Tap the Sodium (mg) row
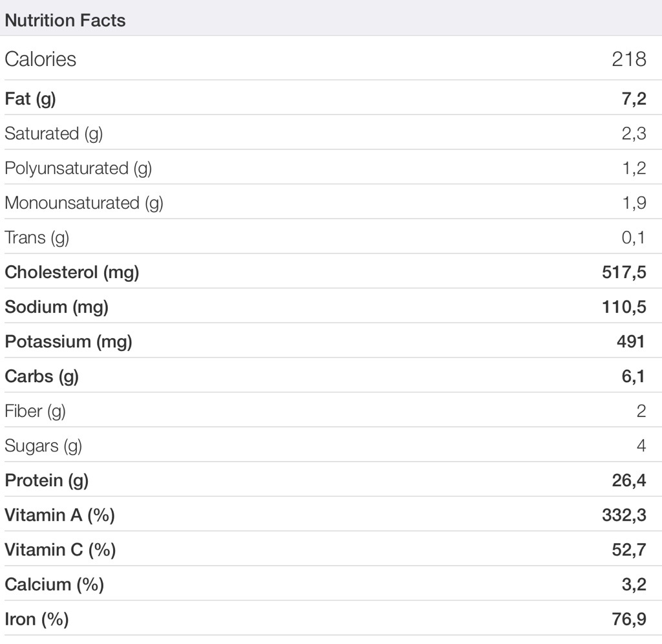The image size is (662, 644). point(56,307)
